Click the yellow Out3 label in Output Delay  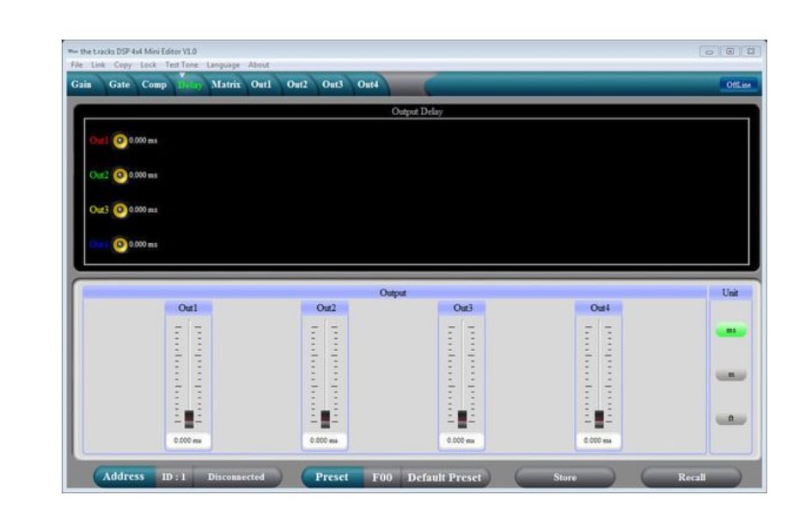tap(99, 210)
